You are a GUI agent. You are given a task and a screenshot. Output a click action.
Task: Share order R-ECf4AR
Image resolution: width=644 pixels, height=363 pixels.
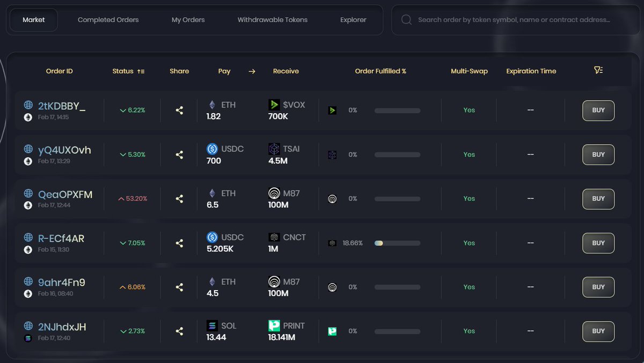click(x=179, y=243)
